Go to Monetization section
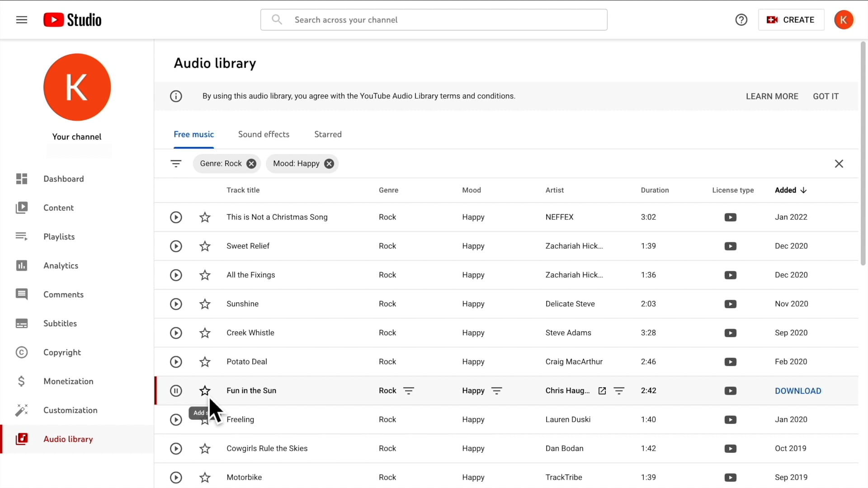This screenshot has width=868, height=488. coord(68,381)
